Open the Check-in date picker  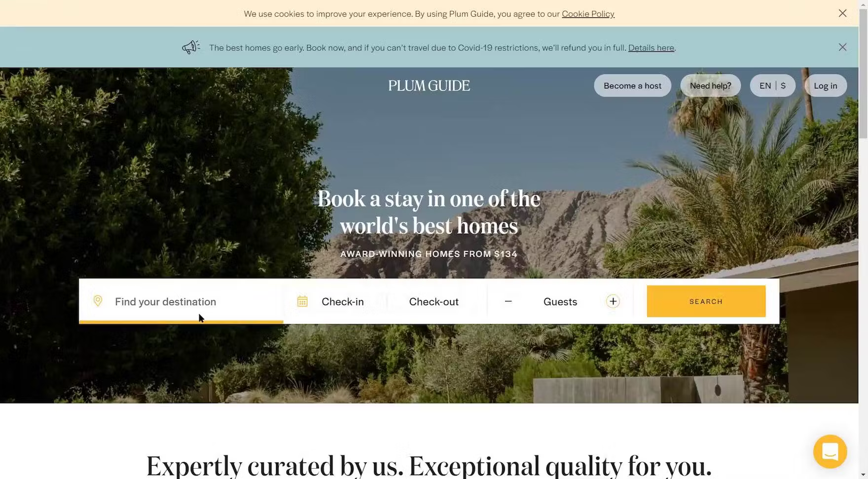click(342, 301)
